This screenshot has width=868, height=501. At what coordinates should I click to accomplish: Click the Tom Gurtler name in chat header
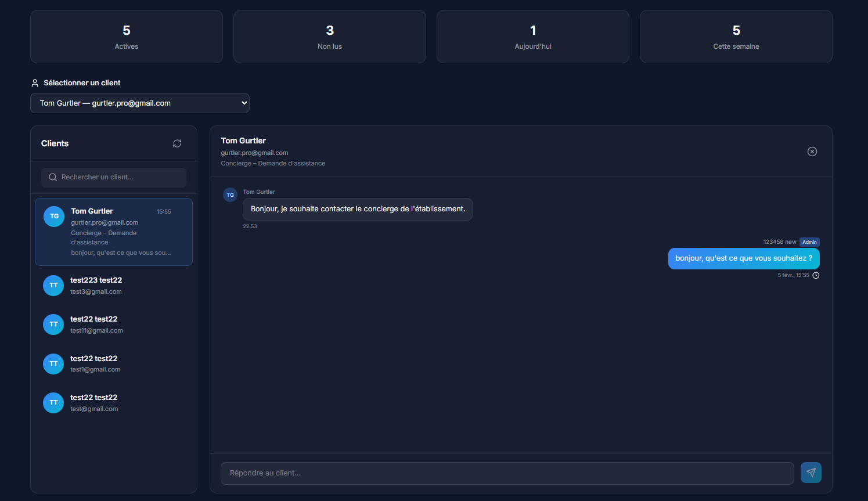[x=243, y=140]
